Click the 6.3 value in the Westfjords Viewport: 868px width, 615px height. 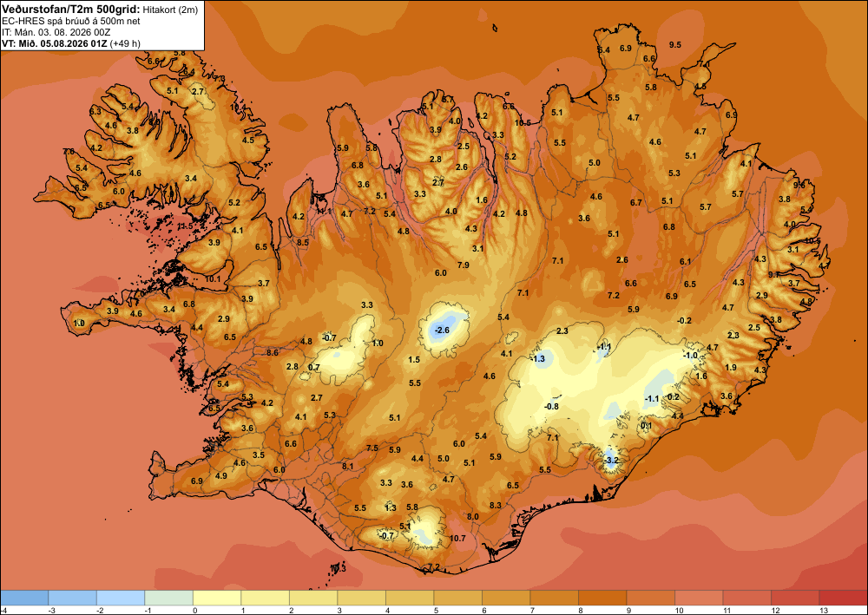(95, 112)
